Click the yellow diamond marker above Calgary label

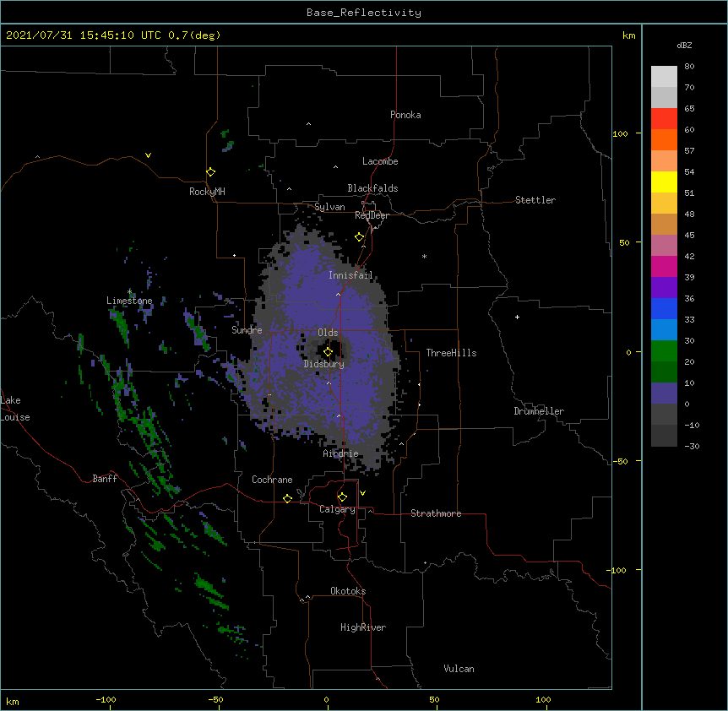tap(342, 497)
